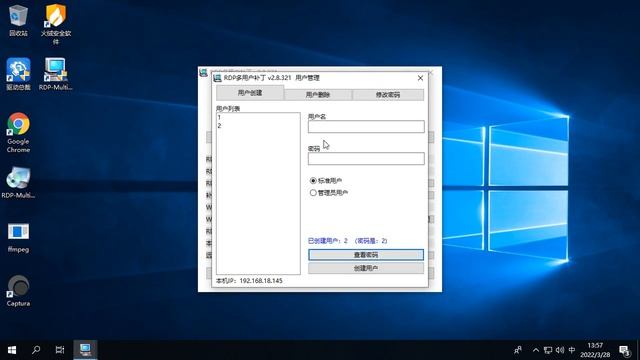Screen dimensions: 640x360
Task: Open the Captura desktop shortcut
Action: pyautogui.click(x=18, y=291)
